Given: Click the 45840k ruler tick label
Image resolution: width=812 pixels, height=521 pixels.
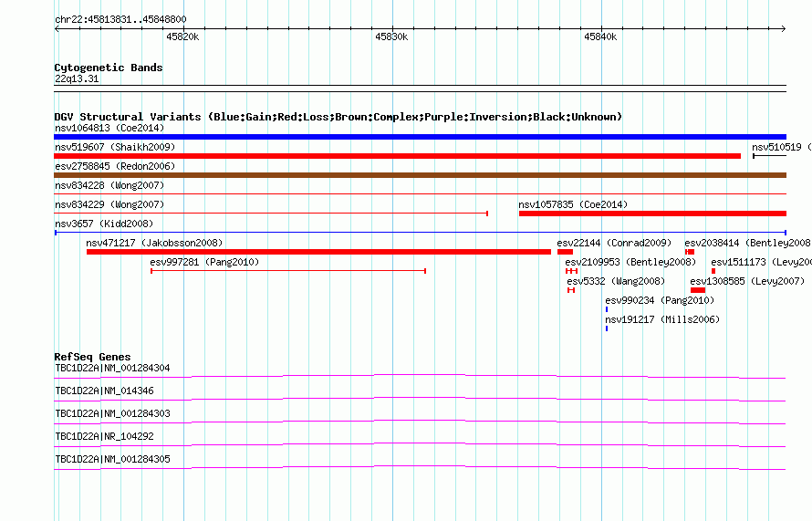Looking at the screenshot, I should 600,36.
